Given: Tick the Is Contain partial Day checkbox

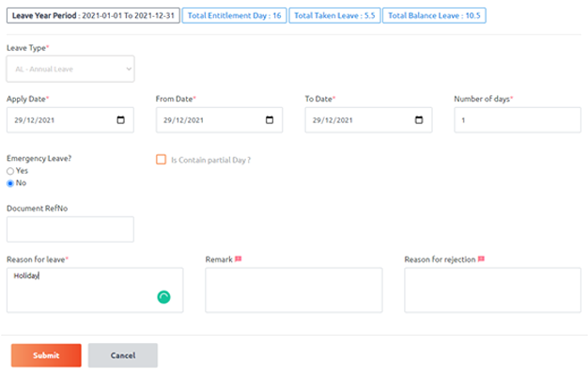Looking at the screenshot, I should (161, 160).
